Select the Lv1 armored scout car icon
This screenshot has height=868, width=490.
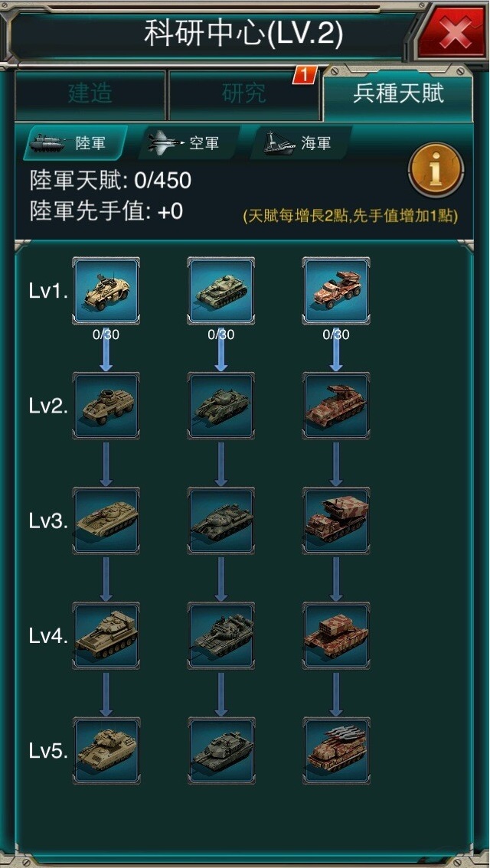(x=106, y=291)
